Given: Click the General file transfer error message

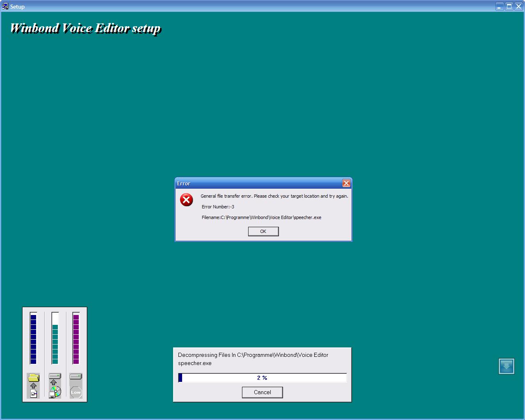Looking at the screenshot, I should [274, 196].
